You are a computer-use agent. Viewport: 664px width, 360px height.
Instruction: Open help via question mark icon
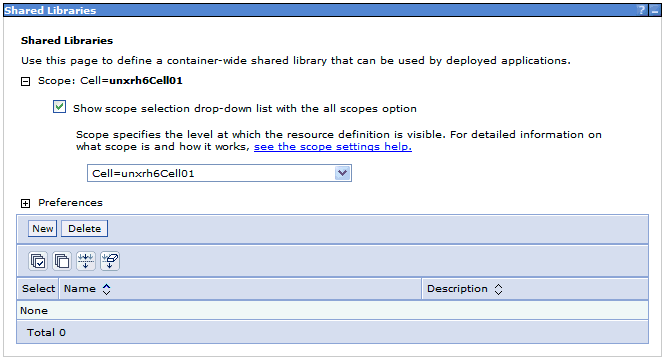[642, 10]
